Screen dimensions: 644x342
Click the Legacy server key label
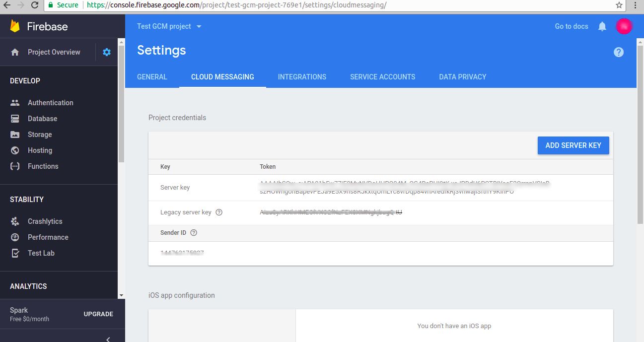click(x=186, y=212)
